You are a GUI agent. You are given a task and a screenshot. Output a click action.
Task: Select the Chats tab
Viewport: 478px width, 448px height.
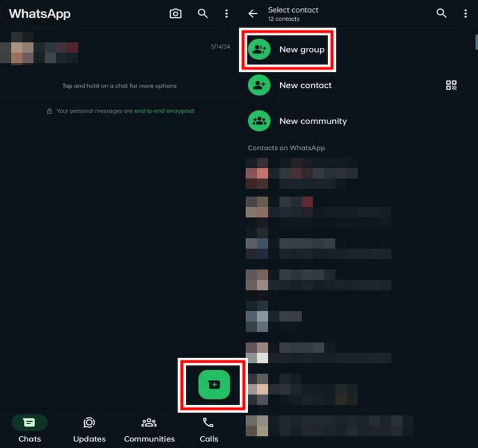pos(29,429)
